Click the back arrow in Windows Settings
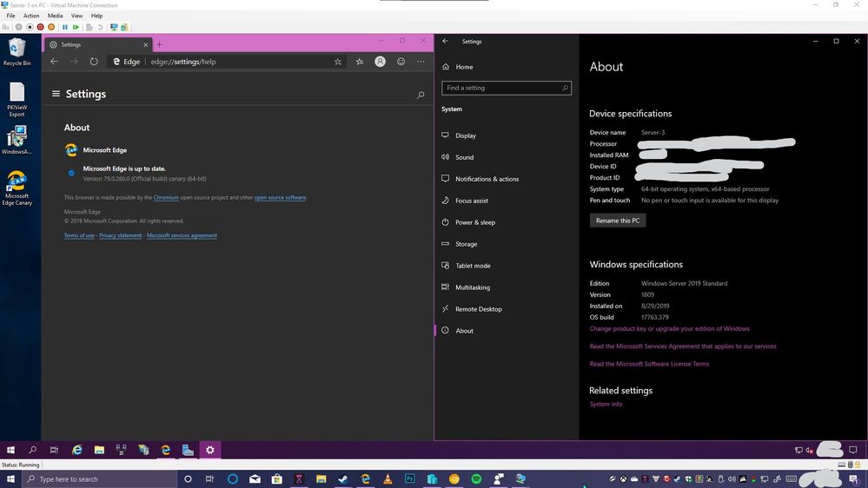Image resolution: width=868 pixels, height=488 pixels. (446, 41)
